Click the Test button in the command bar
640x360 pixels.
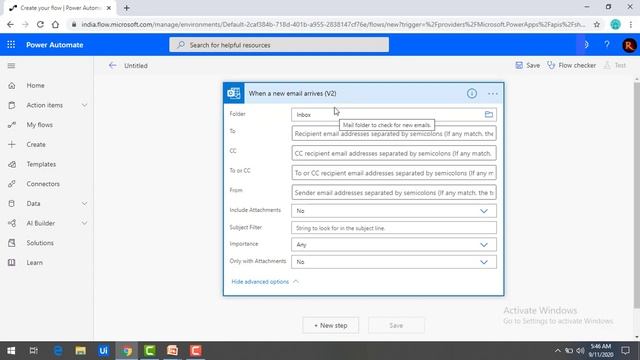(615, 65)
